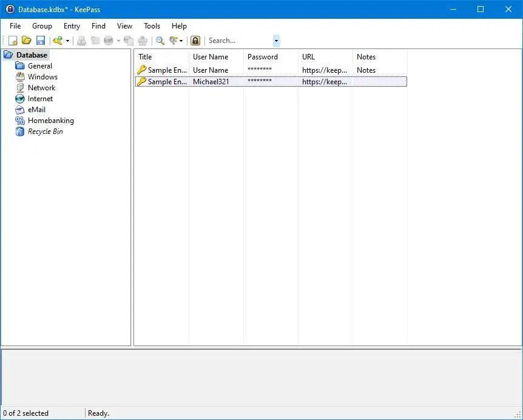Click the New database toolbar icon
The width and height of the screenshot is (523, 420).
(x=13, y=41)
